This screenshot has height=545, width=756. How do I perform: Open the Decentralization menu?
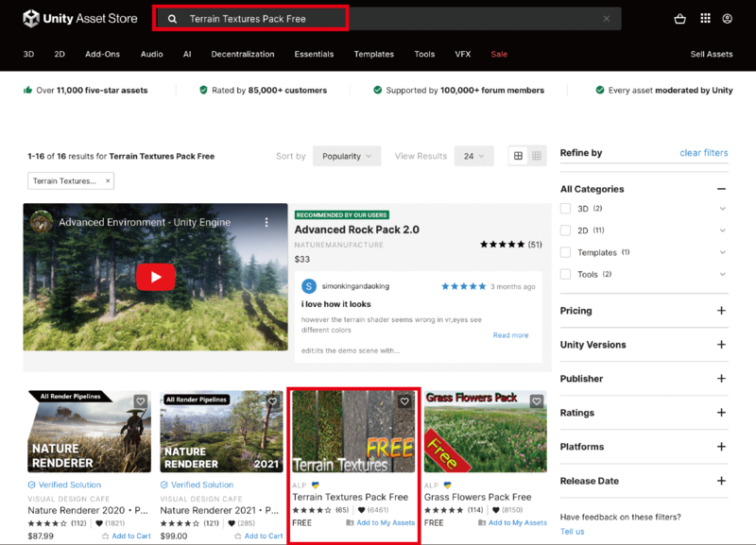[243, 54]
